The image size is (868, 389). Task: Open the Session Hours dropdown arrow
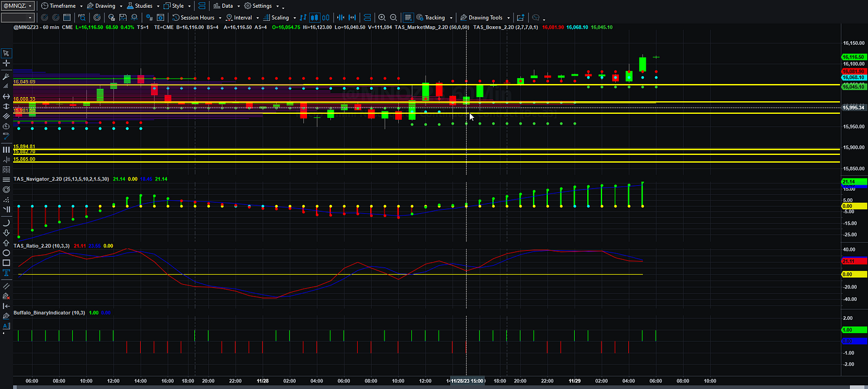click(219, 18)
